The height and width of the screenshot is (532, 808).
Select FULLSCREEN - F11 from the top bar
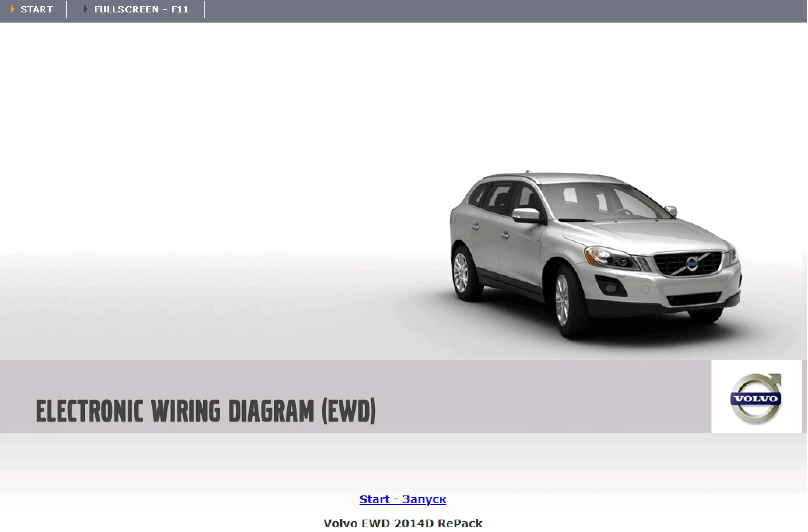(x=141, y=9)
